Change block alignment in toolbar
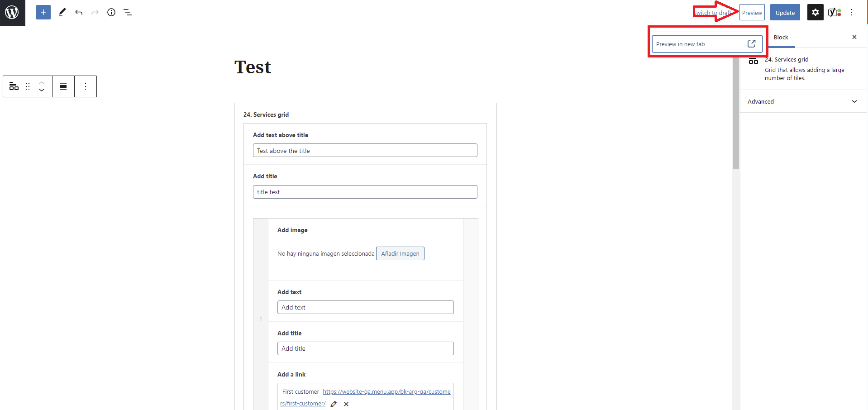Image resolution: width=868 pixels, height=410 pixels. (63, 86)
